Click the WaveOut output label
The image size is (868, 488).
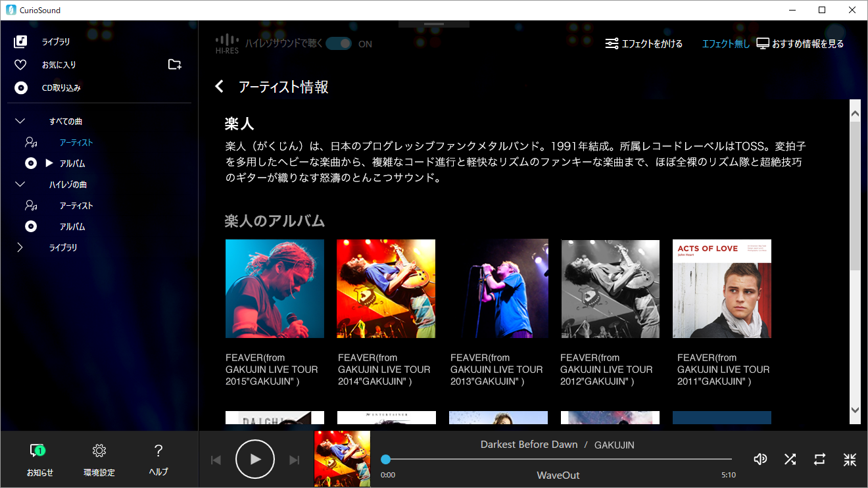(x=558, y=475)
